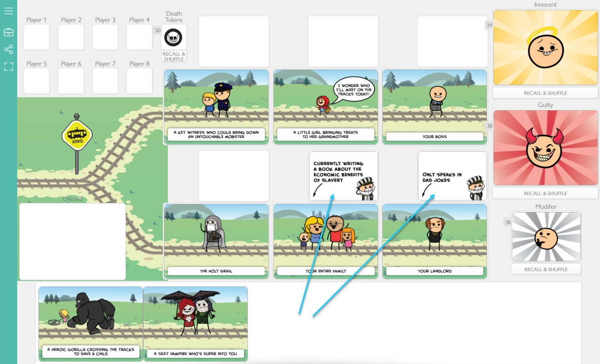Click the Guilty deck count badge 38
Viewport: 600px width, 364px height.
(489, 126)
